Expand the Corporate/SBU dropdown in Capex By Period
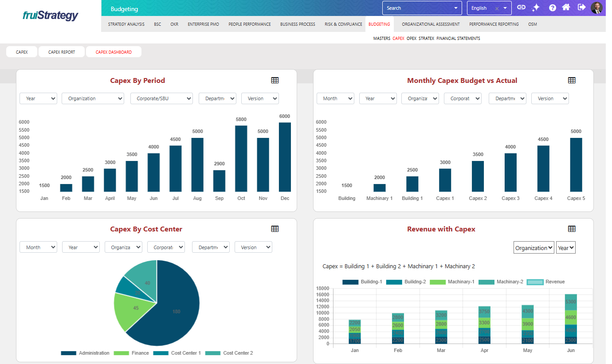The height and width of the screenshot is (364, 612). pos(161,98)
